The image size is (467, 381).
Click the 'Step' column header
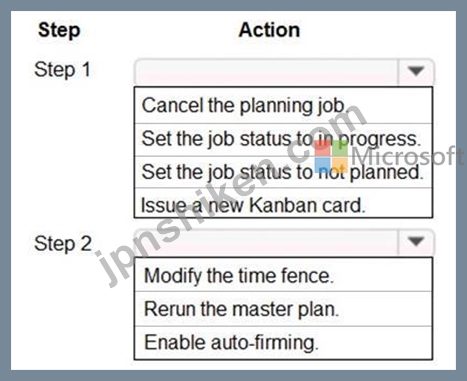point(59,31)
